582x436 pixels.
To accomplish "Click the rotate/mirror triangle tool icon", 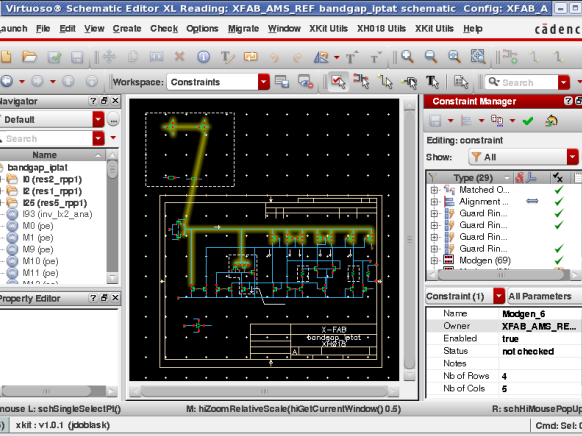I will 321,57.
